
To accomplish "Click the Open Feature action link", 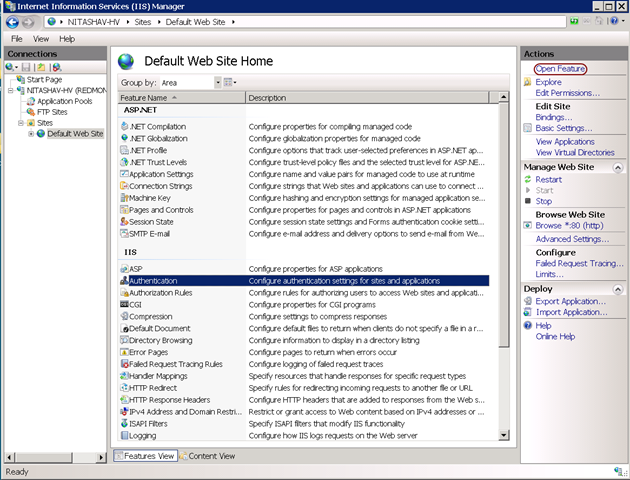I will pyautogui.click(x=560, y=69).
